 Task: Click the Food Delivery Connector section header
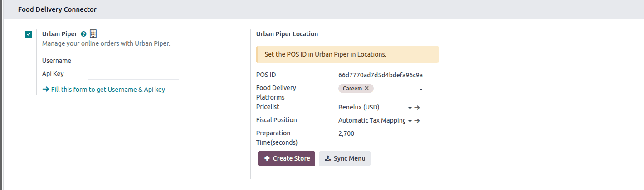point(57,9)
